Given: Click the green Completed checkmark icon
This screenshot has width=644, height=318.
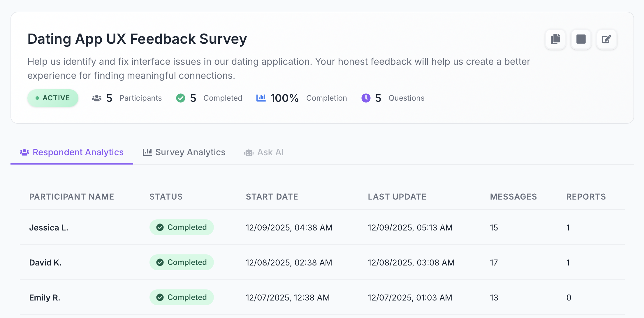Looking at the screenshot, I should pyautogui.click(x=180, y=98).
